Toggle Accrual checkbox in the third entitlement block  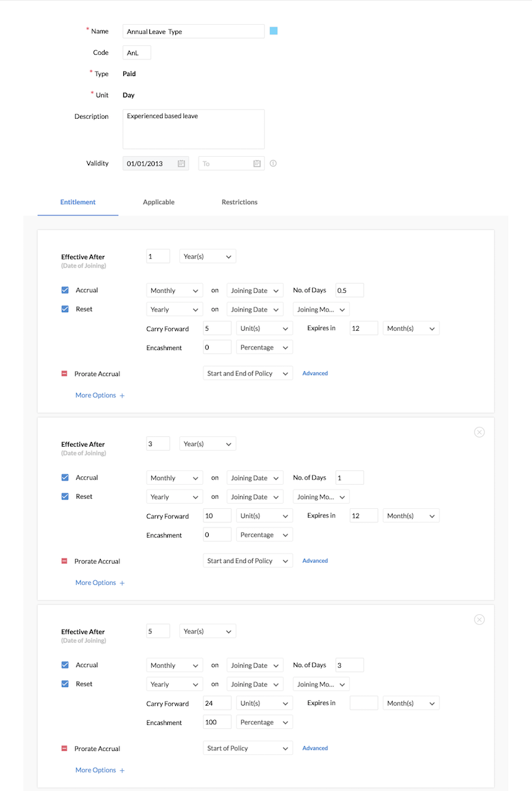tap(65, 665)
